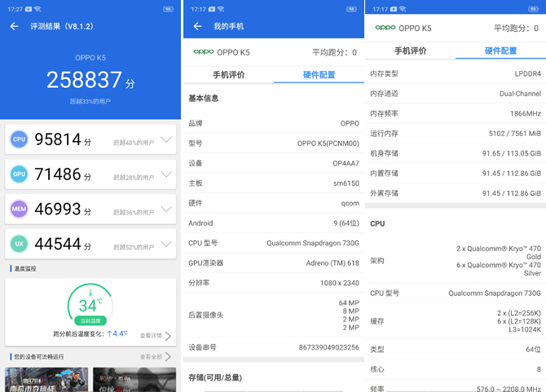Expand the MEM 46993 score row
This screenshot has height=392, width=546.
coord(166,209)
